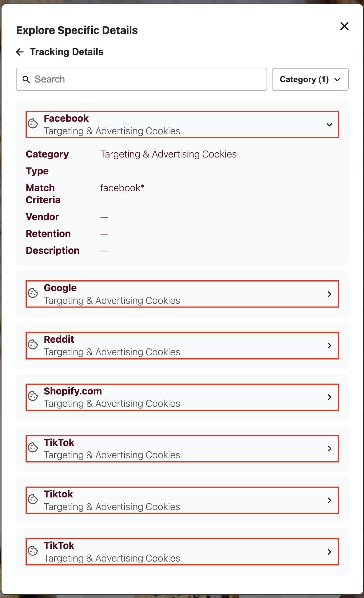This screenshot has width=364, height=598.
Task: Expand the Shopify.com cookie details
Action: [x=330, y=397]
